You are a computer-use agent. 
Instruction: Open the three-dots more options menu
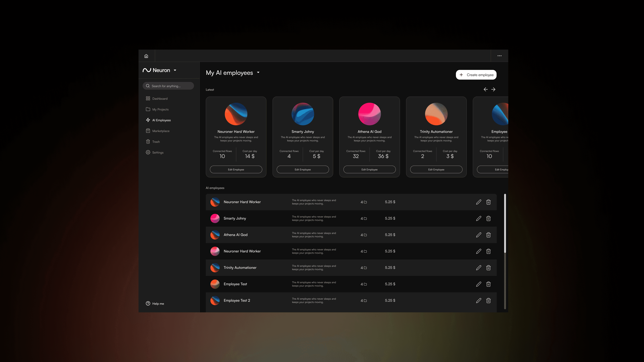pos(499,56)
